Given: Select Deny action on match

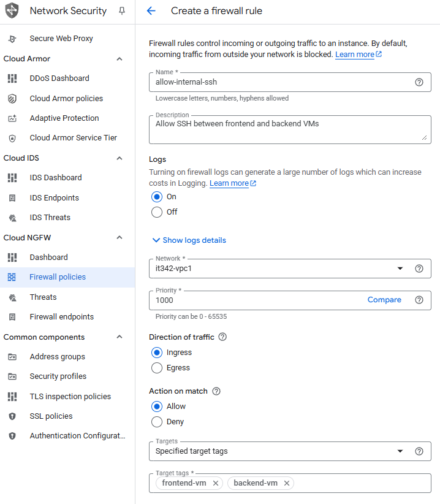Looking at the screenshot, I should 157,422.
